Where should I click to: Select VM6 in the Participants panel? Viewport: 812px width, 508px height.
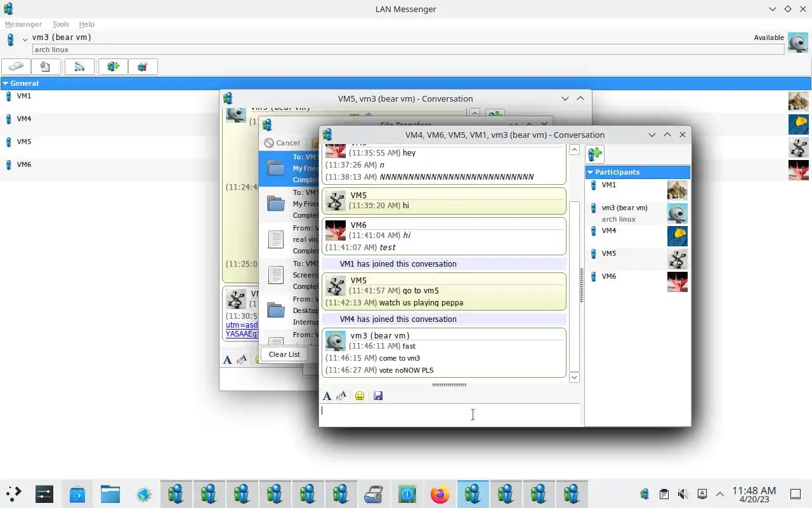[637, 281]
